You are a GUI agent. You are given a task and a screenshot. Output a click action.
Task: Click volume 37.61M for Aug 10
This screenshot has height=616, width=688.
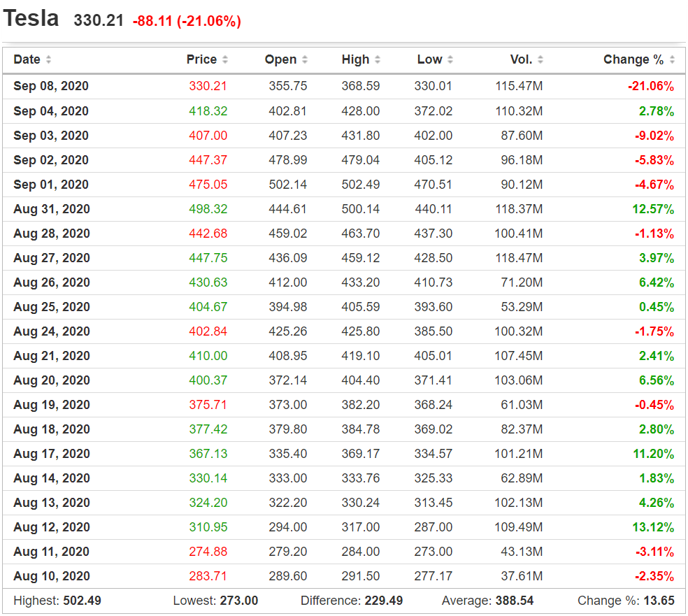tap(522, 577)
